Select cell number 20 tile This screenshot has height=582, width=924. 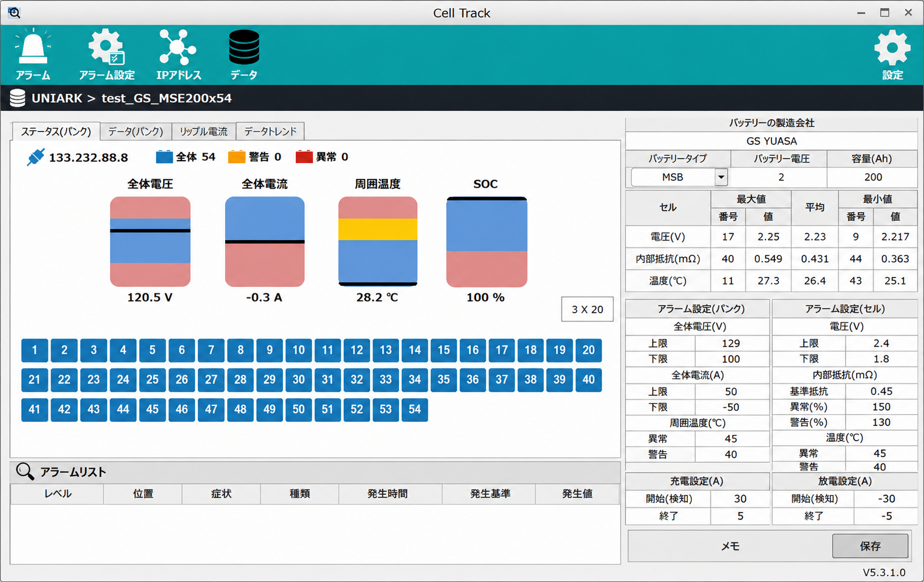click(588, 350)
